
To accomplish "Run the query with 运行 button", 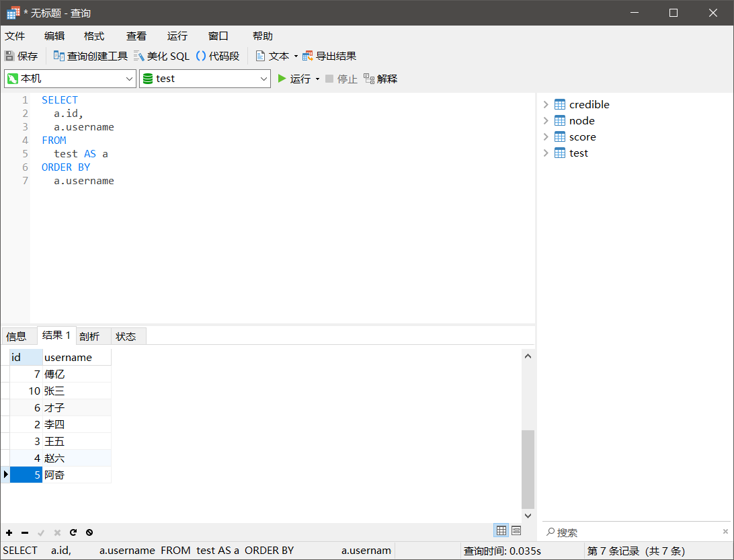I will pos(294,79).
